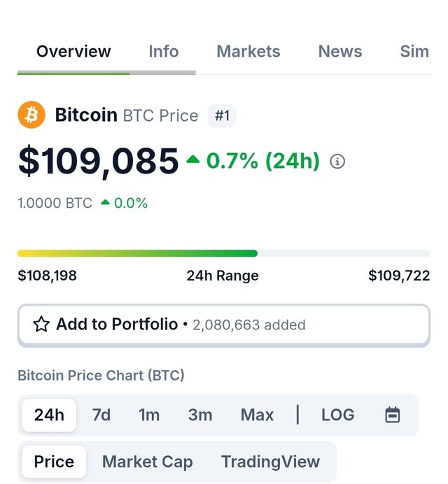Toggle the LOG scale option

pos(337,415)
